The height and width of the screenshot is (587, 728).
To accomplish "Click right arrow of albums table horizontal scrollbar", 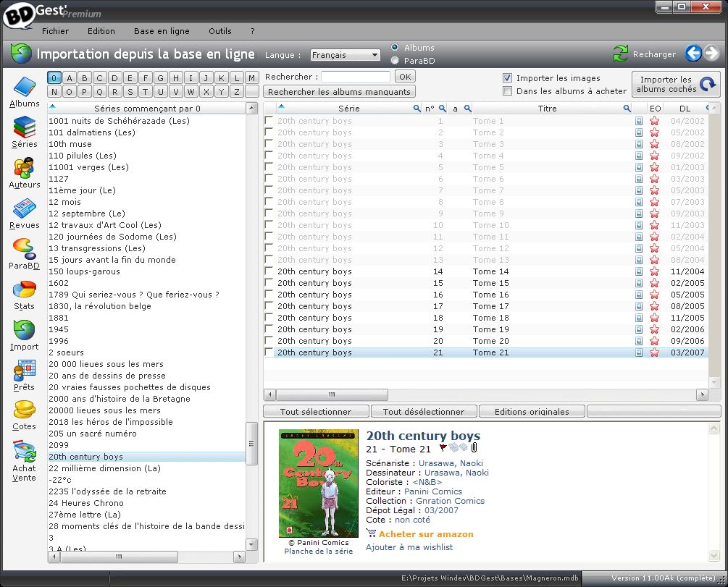I will point(702,395).
